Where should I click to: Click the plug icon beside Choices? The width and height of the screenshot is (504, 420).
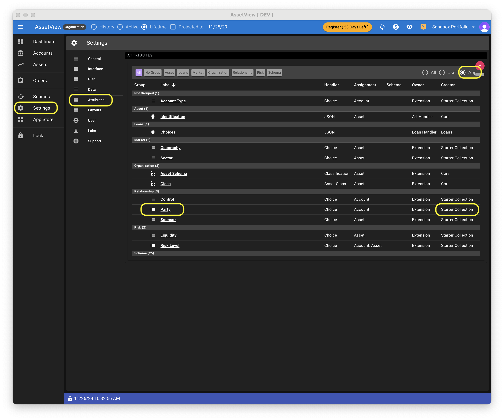[x=153, y=132]
